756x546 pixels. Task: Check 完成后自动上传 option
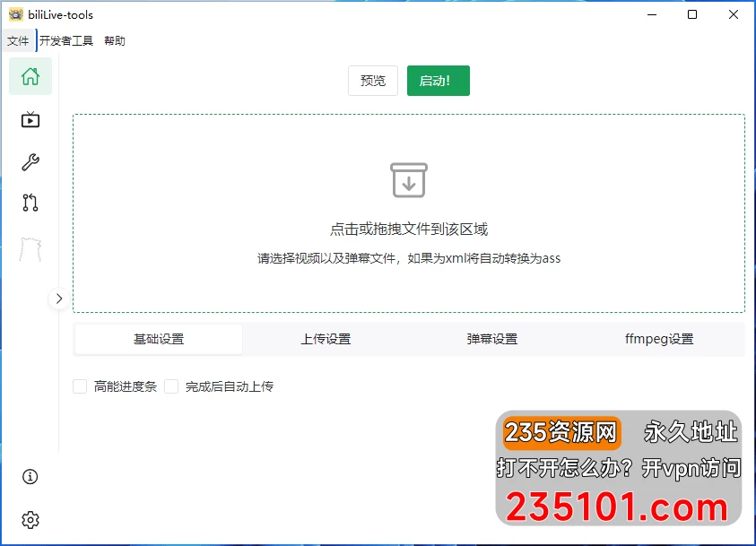tap(171, 386)
